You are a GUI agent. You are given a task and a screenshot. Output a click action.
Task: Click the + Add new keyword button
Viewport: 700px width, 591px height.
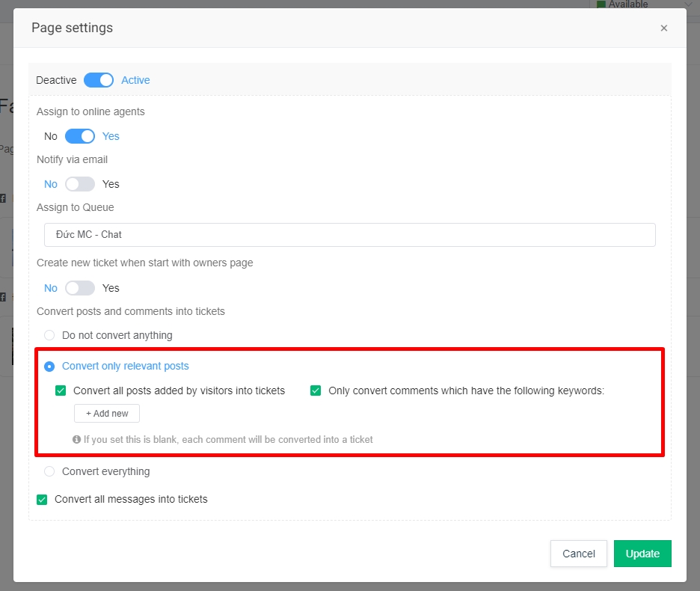[107, 414]
